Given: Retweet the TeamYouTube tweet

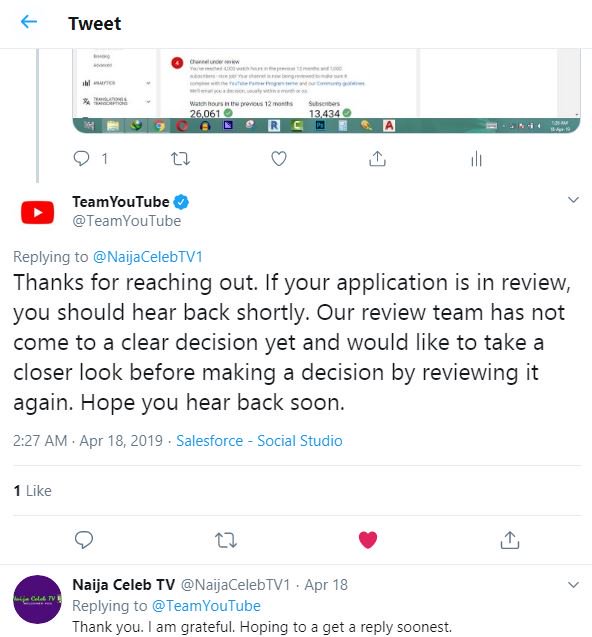Looking at the screenshot, I should point(226,540).
